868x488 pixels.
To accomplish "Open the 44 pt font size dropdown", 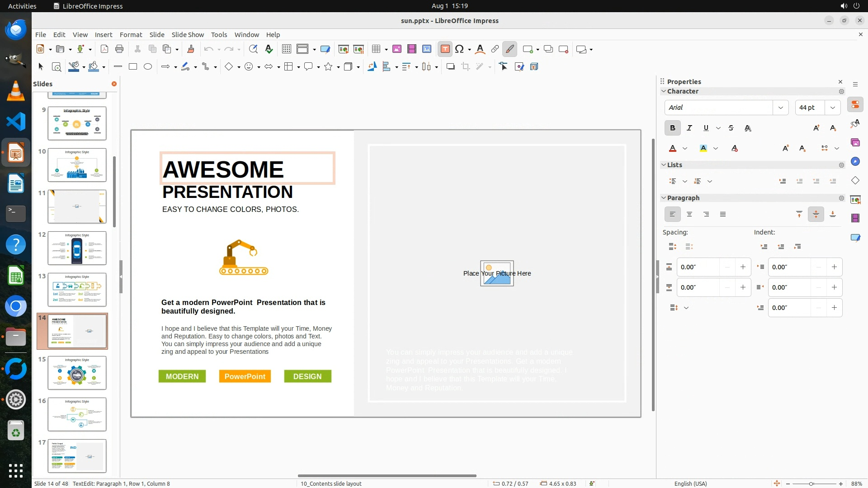I will click(x=832, y=108).
